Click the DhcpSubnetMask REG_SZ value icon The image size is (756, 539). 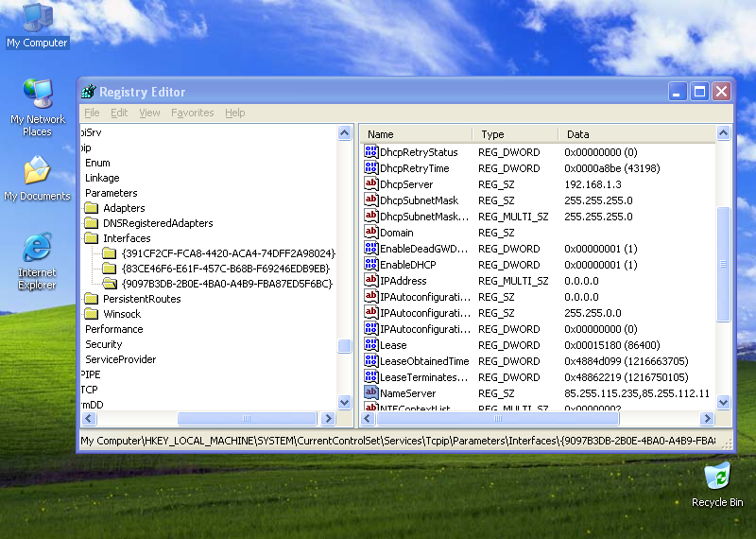[370, 200]
